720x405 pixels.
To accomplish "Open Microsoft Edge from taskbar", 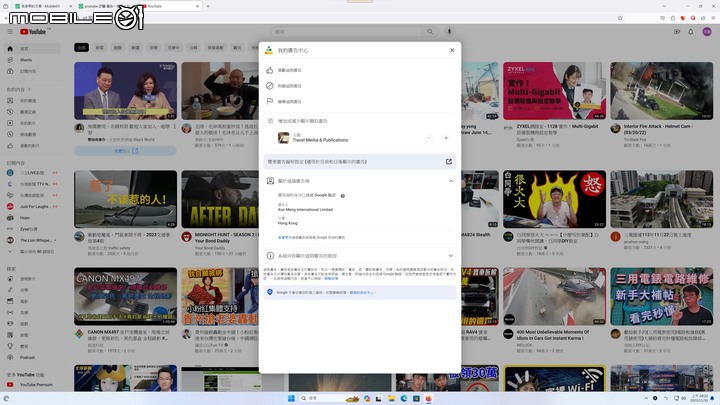I will coord(404,398).
